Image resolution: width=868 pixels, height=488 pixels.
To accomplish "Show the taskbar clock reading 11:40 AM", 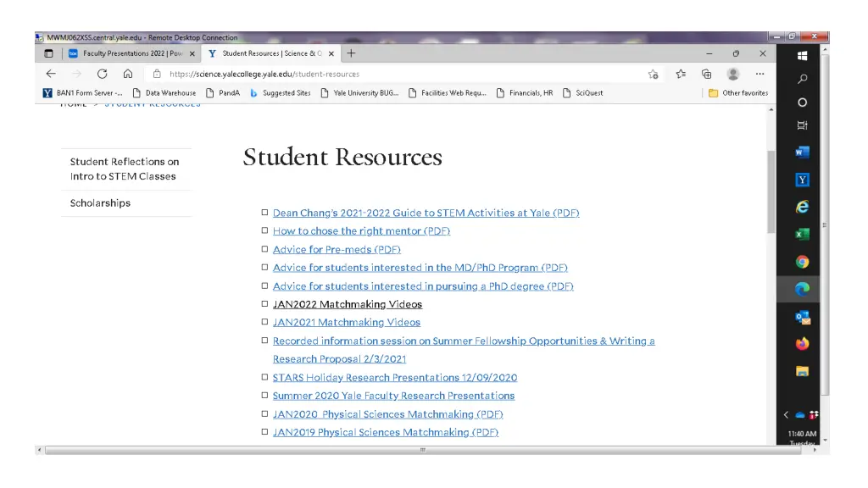I will coord(802,434).
